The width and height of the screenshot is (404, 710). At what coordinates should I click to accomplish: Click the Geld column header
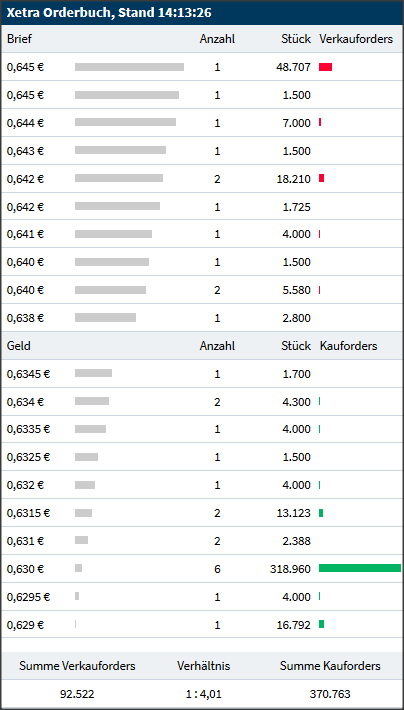click(19, 346)
